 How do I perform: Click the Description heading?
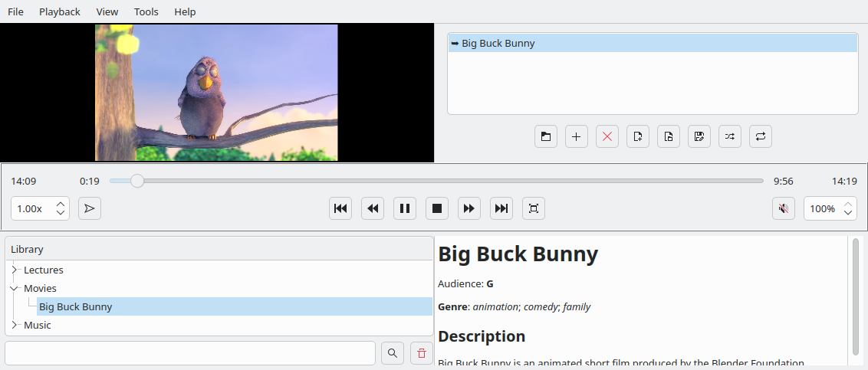tap(482, 336)
